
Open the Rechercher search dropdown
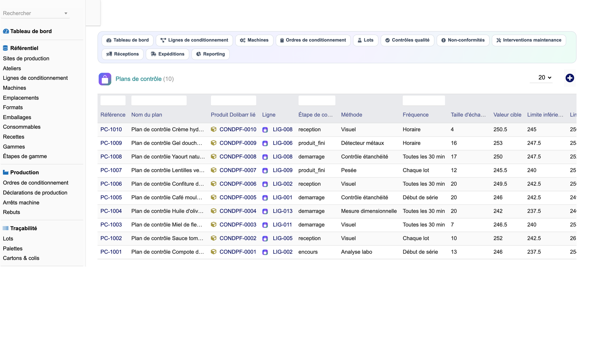(x=35, y=13)
